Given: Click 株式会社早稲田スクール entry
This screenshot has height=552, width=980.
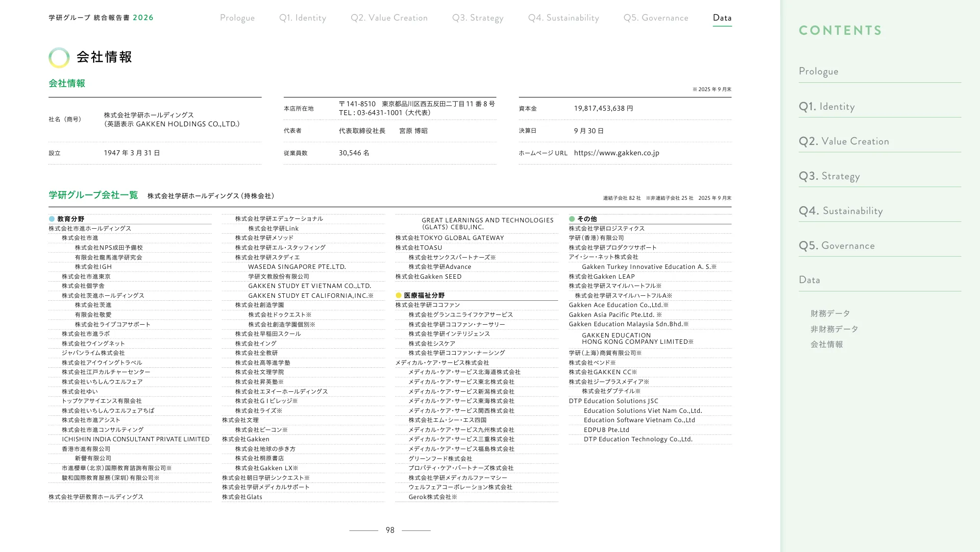Looking at the screenshot, I should click(268, 334).
